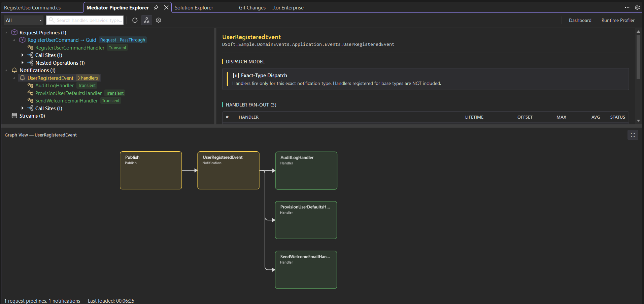Click the SendWelcomeEmailHan... graph node
644x304 pixels.
[x=306, y=270]
